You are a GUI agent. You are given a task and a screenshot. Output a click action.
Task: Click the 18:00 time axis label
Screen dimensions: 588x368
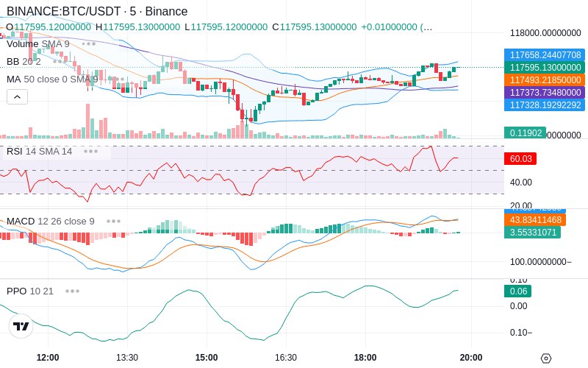click(x=365, y=358)
